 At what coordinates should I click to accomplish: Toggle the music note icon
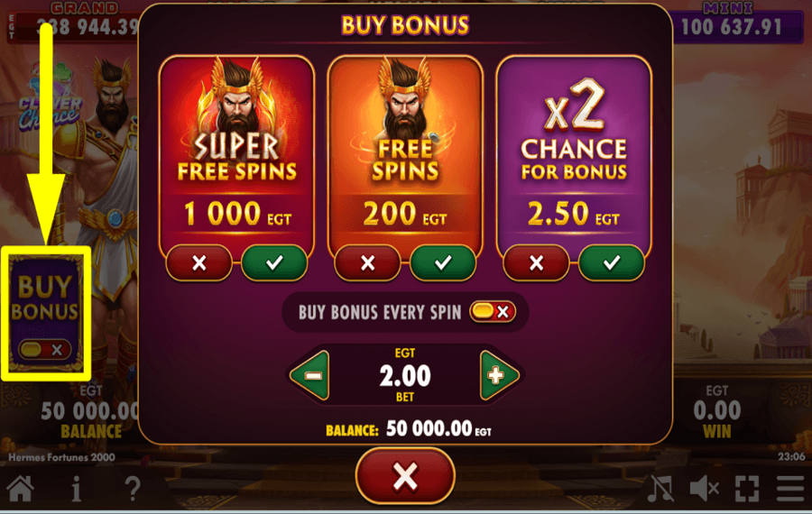tap(661, 489)
